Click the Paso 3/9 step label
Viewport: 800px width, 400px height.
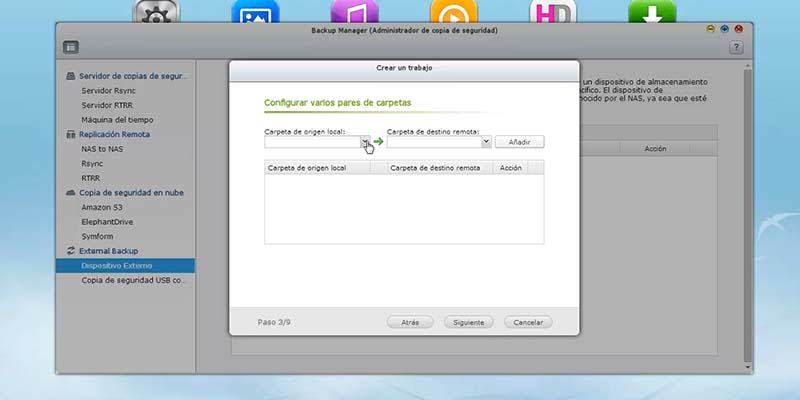click(274, 322)
